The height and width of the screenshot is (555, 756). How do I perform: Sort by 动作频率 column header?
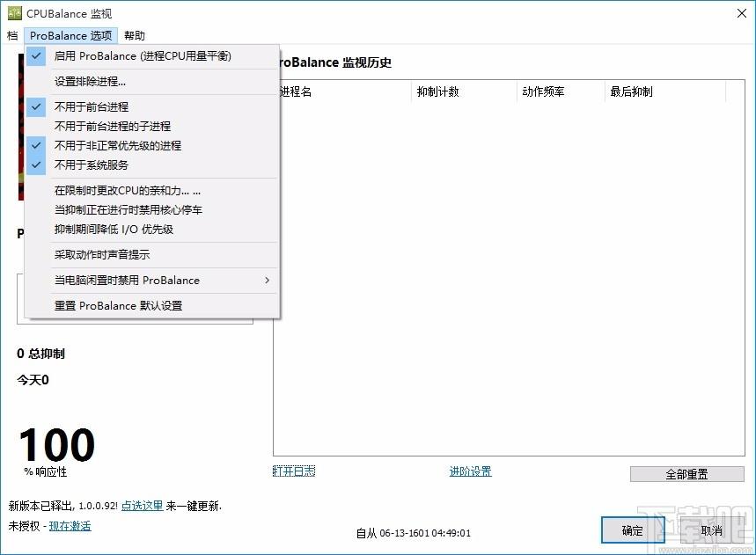(561, 91)
